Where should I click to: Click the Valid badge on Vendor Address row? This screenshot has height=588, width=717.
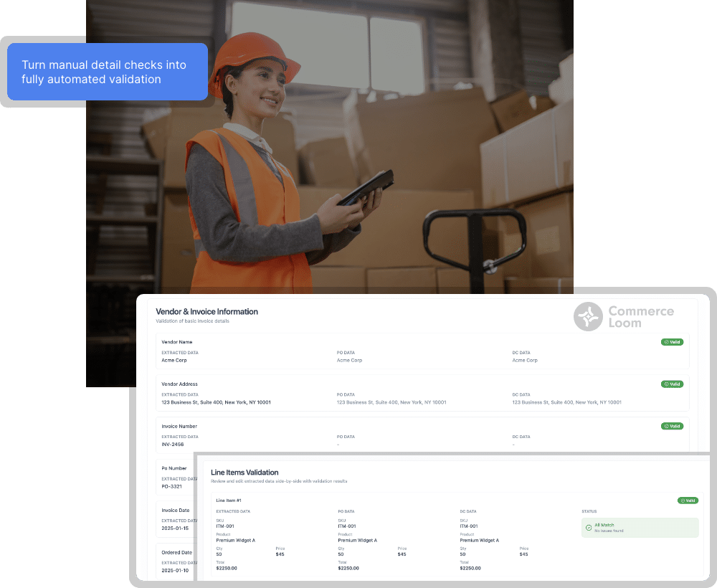click(x=672, y=384)
